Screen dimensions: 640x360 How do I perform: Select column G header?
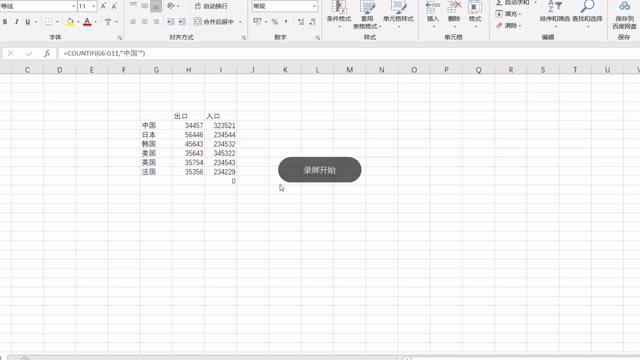click(x=156, y=70)
